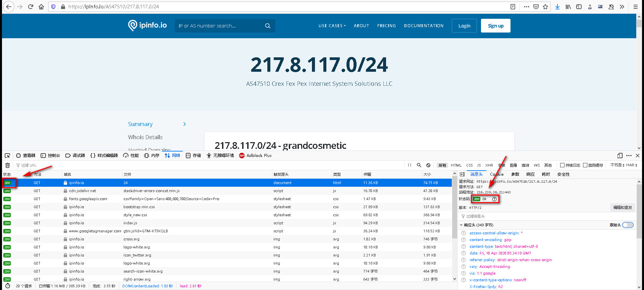Open the network search magnifier
Image resolution: width=644 pixels, height=290 pixels.
[x=419, y=165]
